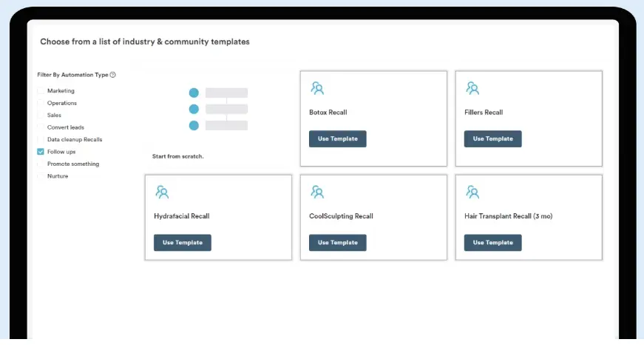Use Template for Botox Recall
The height and width of the screenshot is (345, 644).
(337, 138)
